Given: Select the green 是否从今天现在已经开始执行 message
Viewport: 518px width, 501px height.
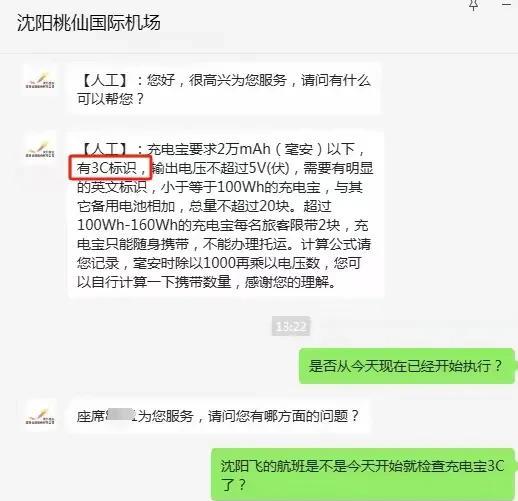Looking at the screenshot, I should pos(407,366).
